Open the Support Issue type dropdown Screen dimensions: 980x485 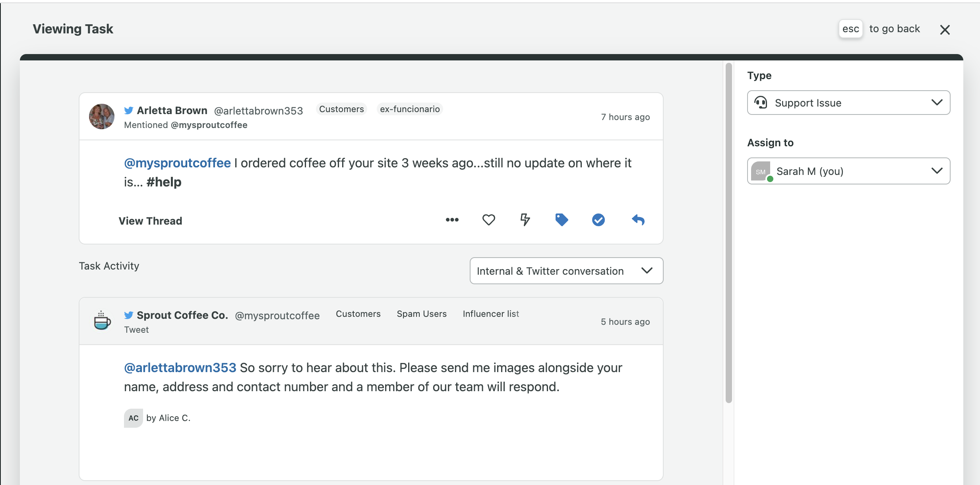[x=848, y=103]
